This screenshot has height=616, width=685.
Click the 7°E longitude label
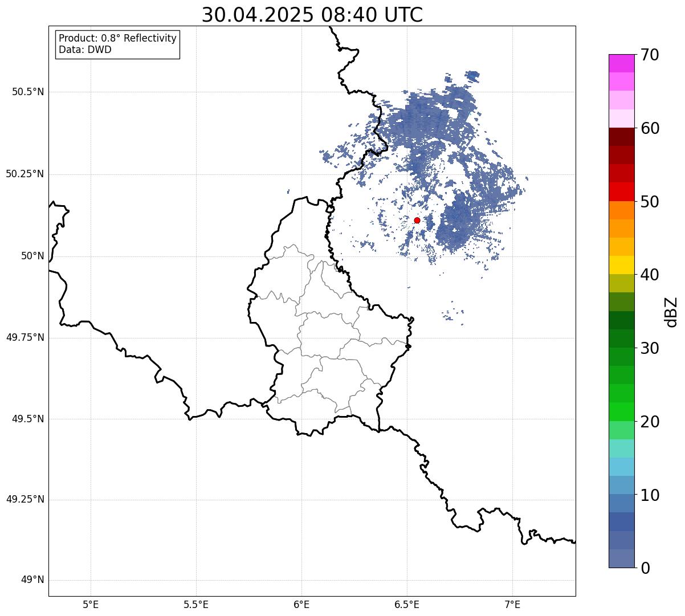512,604
